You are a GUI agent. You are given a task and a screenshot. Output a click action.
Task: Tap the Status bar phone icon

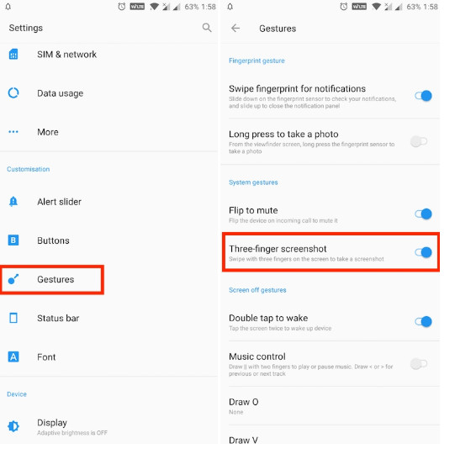13,318
